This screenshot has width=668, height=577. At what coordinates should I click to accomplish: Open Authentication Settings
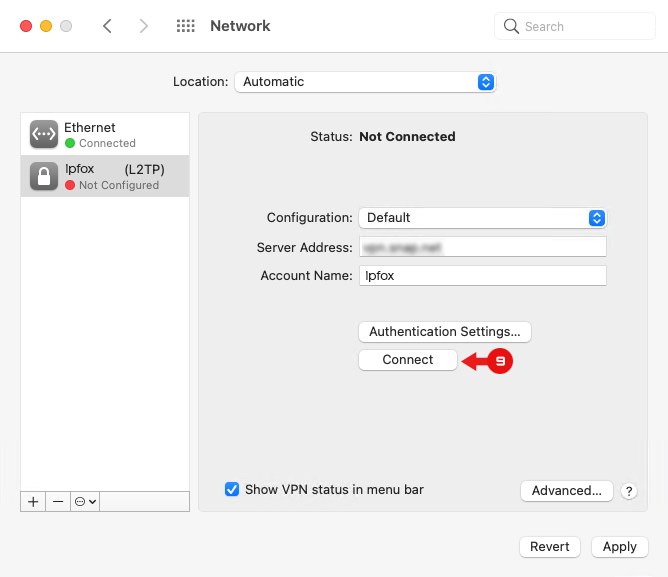[x=445, y=332]
